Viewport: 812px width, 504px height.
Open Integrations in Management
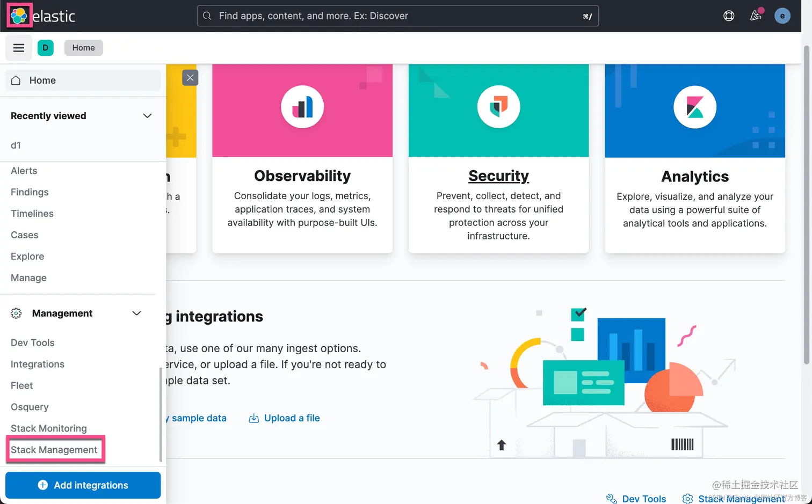coord(38,364)
